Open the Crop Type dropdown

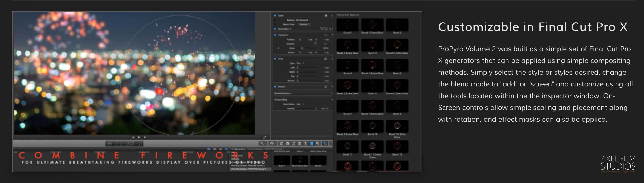coord(300,63)
